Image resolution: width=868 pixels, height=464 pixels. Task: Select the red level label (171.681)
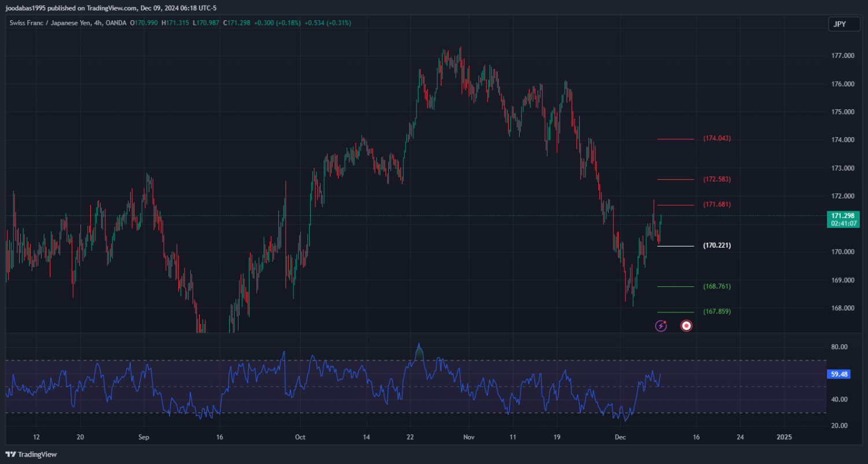717,205
